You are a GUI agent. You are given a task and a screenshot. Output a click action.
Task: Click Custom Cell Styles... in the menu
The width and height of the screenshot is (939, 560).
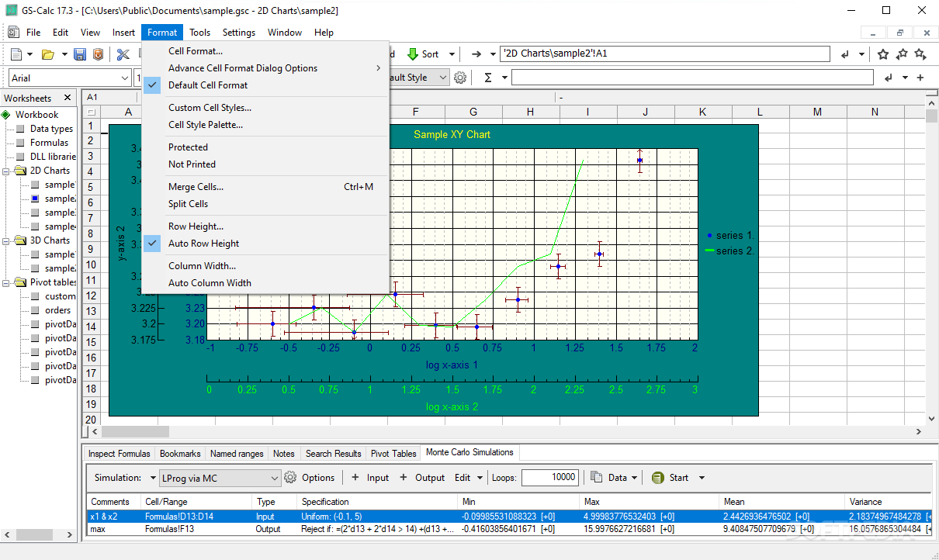(265, 108)
